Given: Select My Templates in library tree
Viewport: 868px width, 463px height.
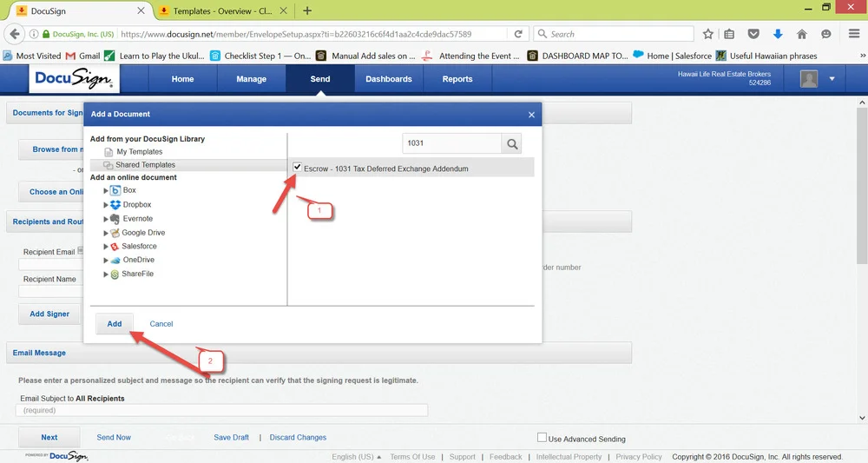Looking at the screenshot, I should coord(140,152).
